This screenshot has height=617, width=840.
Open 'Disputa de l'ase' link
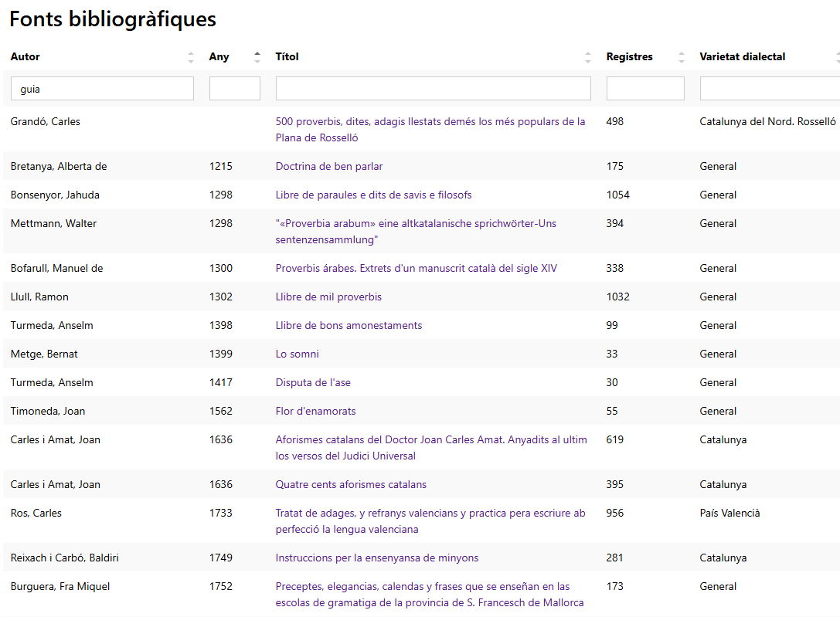[313, 382]
